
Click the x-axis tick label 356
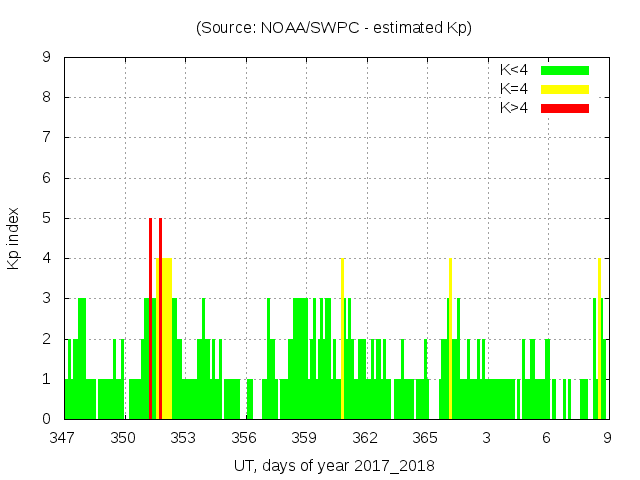click(x=244, y=438)
